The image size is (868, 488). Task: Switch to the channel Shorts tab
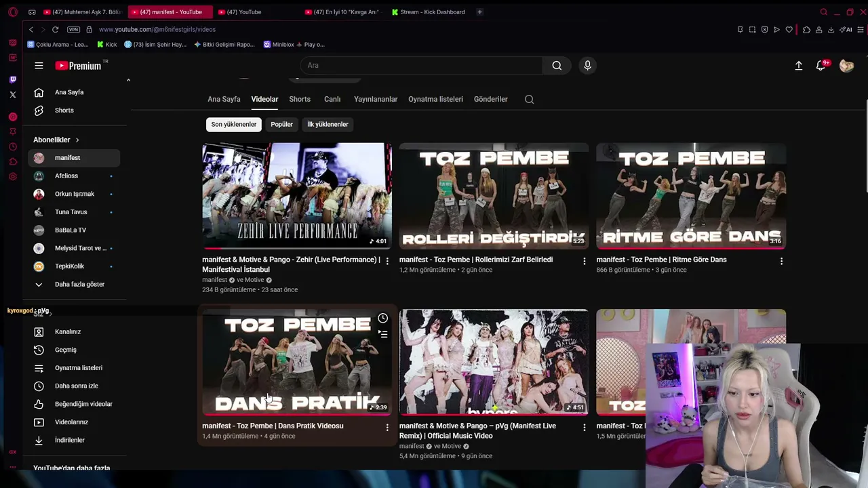300,99
